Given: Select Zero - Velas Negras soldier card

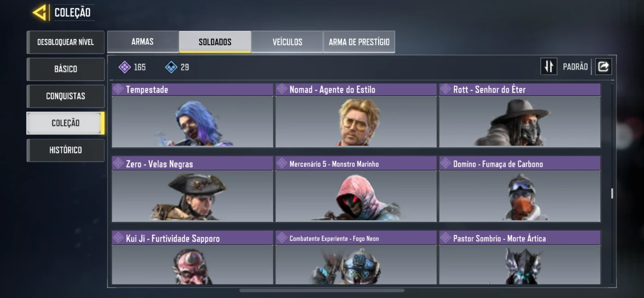Looking at the screenshot, I should [192, 189].
